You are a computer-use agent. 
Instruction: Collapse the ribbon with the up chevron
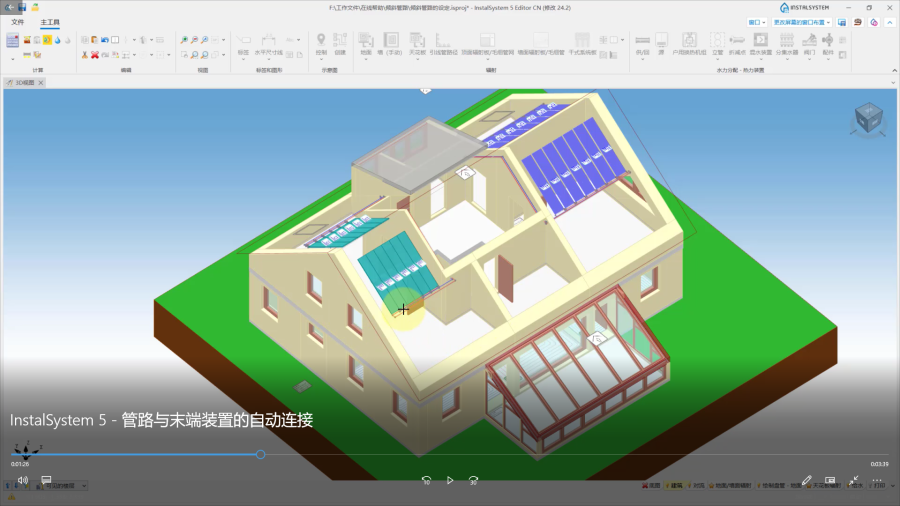890,22
